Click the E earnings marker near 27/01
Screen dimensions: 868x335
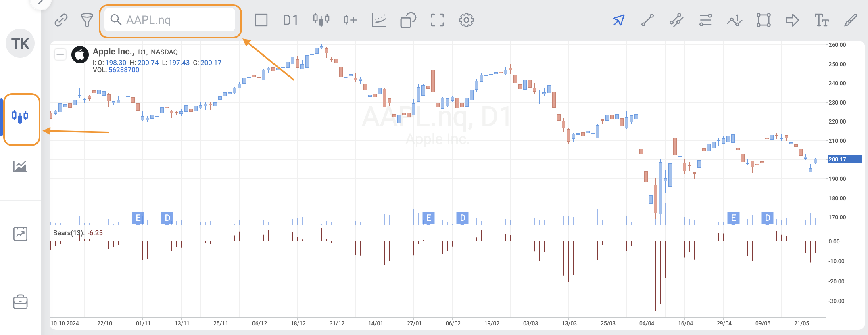click(x=428, y=218)
